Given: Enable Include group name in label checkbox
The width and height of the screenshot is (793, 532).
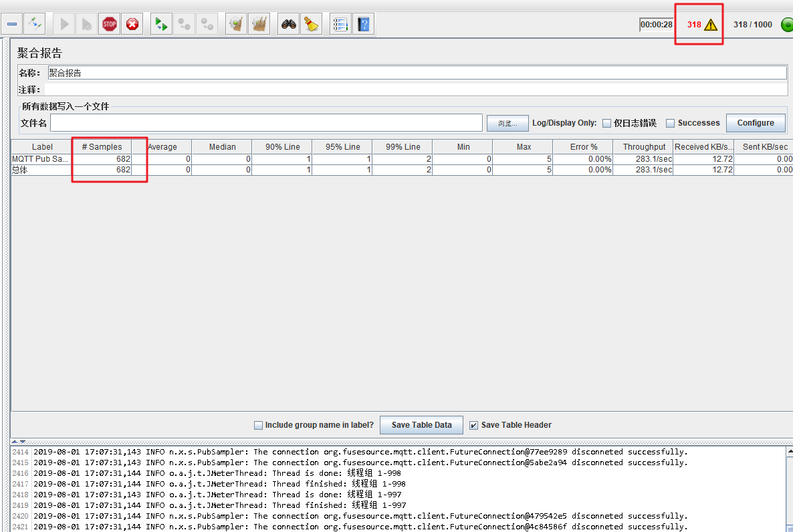Looking at the screenshot, I should (x=259, y=425).
